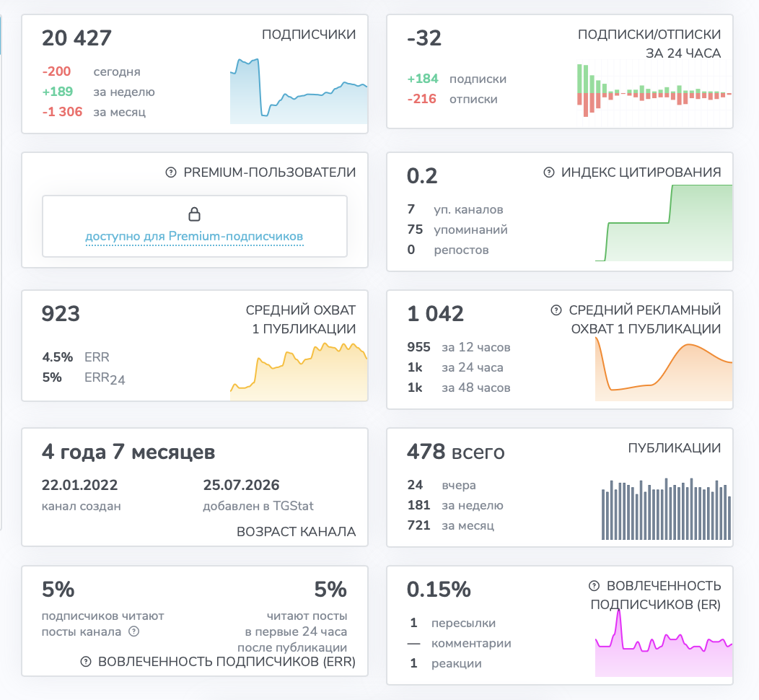This screenshot has width=759, height=700.
Task: Click the help icon beside ВОВЛЕЧЕННОСТЬ ПОДПИСЧИКОВ (ERR)
Action: (x=86, y=662)
